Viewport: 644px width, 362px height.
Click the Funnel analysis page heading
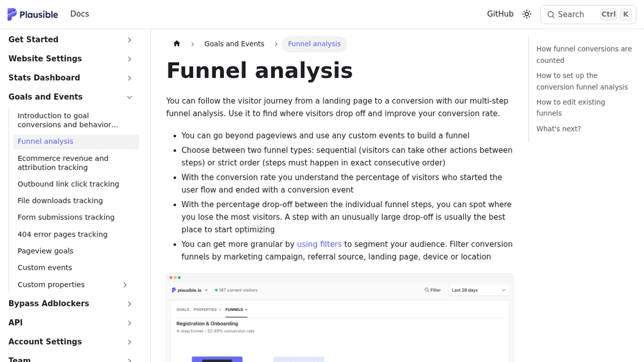tap(259, 71)
